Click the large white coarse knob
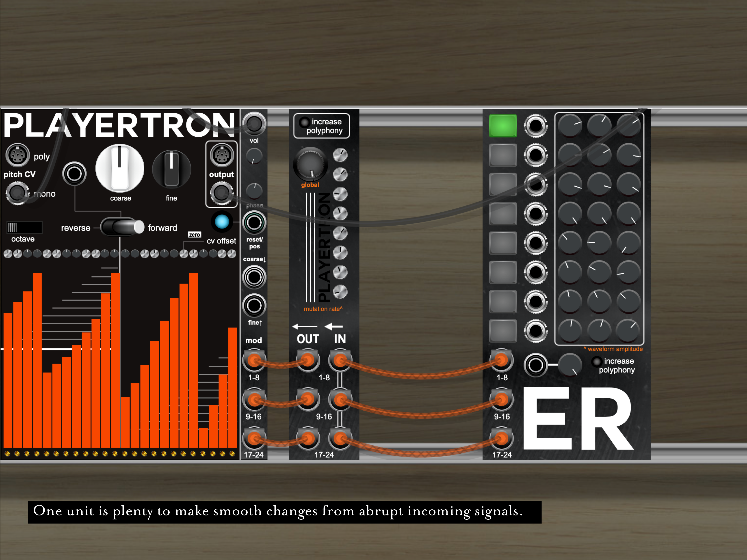747x560 pixels. pos(120,168)
